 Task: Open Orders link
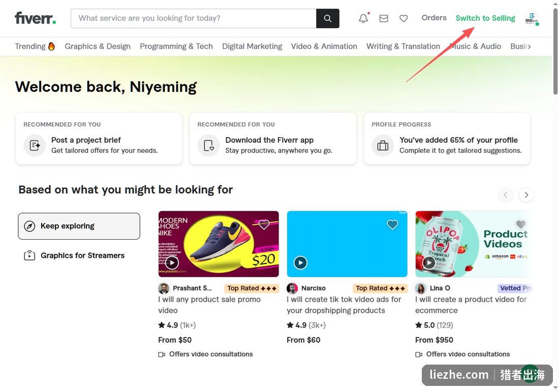pyautogui.click(x=434, y=18)
